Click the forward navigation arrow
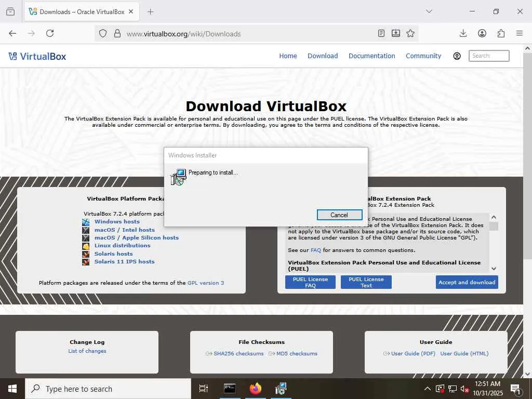The width and height of the screenshot is (532, 399). 31,33
